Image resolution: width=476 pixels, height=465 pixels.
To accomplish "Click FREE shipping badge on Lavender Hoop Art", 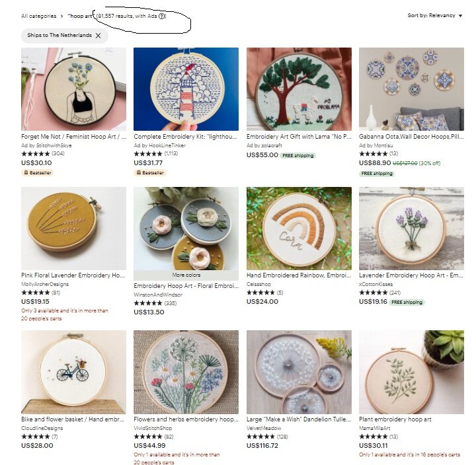I will point(407,302).
